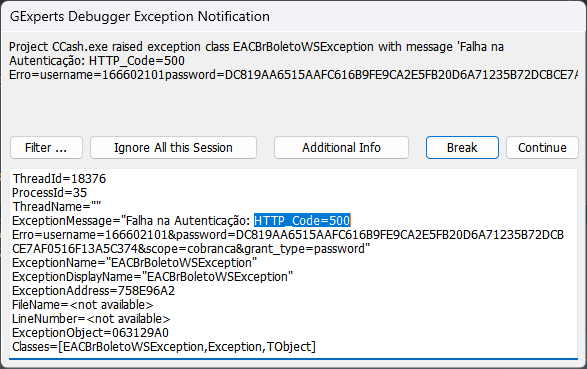
Task: Click the LineNumber not available line
Action: tap(91, 319)
